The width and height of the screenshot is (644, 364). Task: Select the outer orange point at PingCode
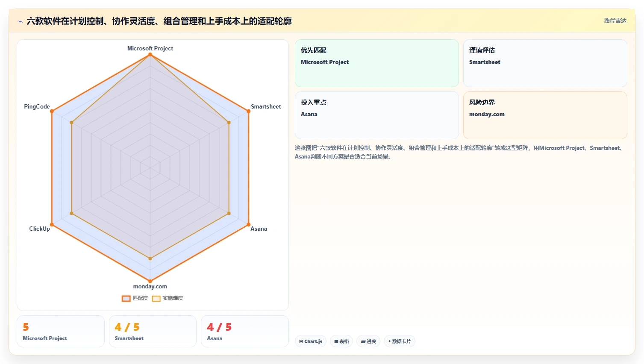(x=52, y=111)
